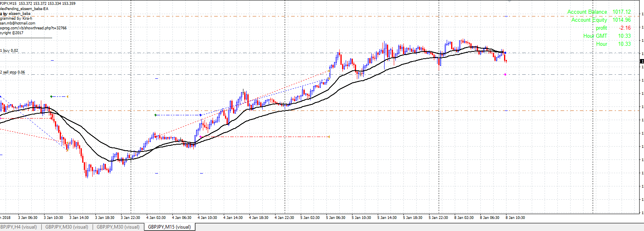Image resolution: width=644 pixels, height=231 pixels.
Task: Click the green arrow starting the blue line near 4 Jan 02:30
Action: pyautogui.click(x=156, y=115)
